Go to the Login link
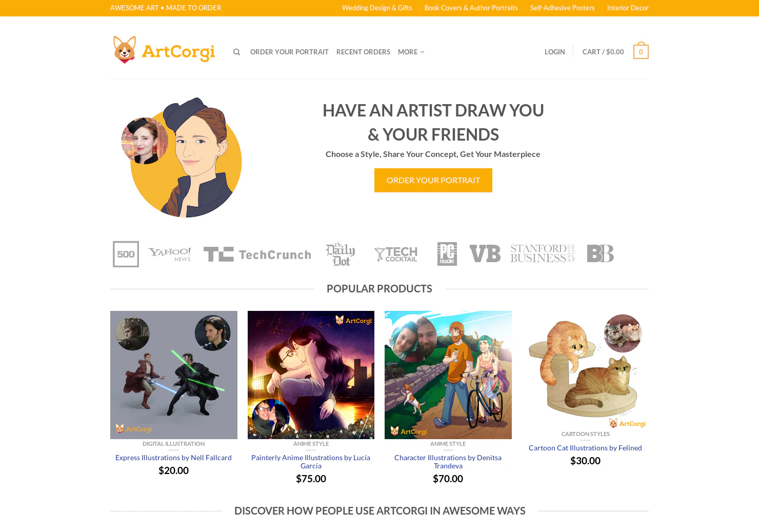 click(555, 52)
